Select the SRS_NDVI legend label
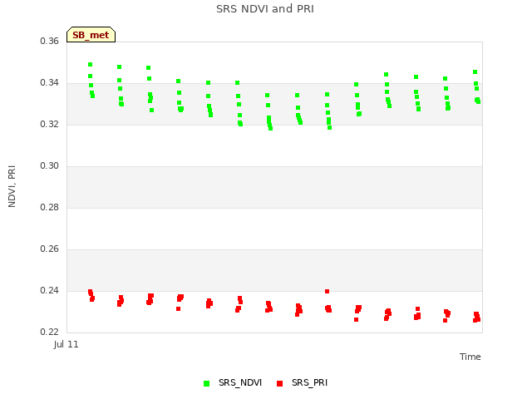This screenshot has width=532, height=399. (240, 382)
